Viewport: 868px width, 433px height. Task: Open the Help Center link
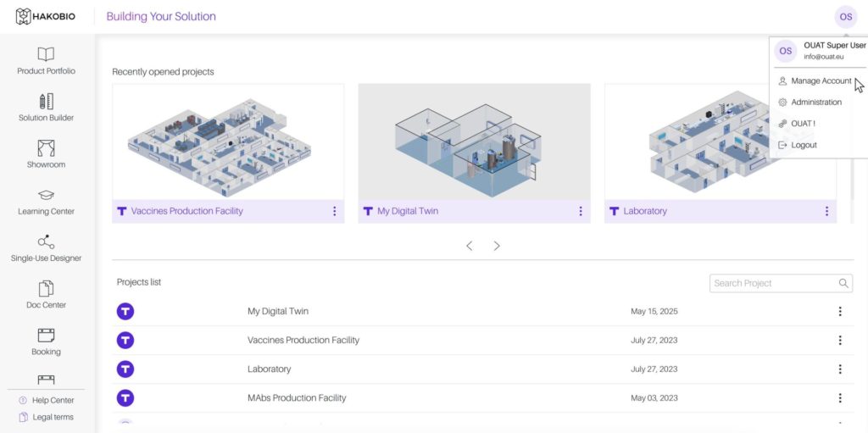[53, 400]
